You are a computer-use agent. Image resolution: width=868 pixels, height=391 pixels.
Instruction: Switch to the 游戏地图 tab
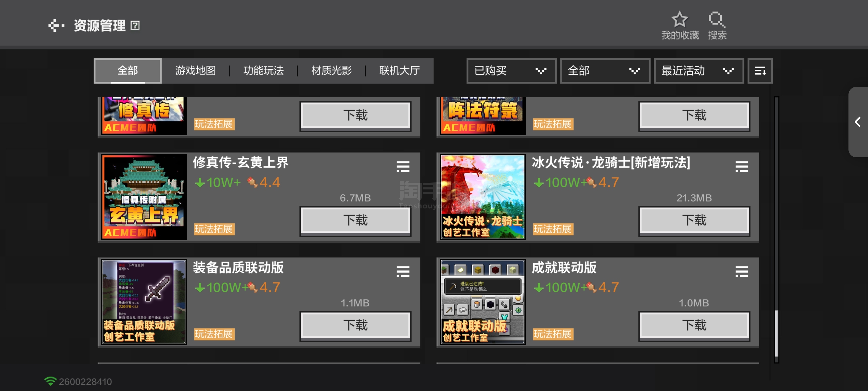[x=195, y=71]
